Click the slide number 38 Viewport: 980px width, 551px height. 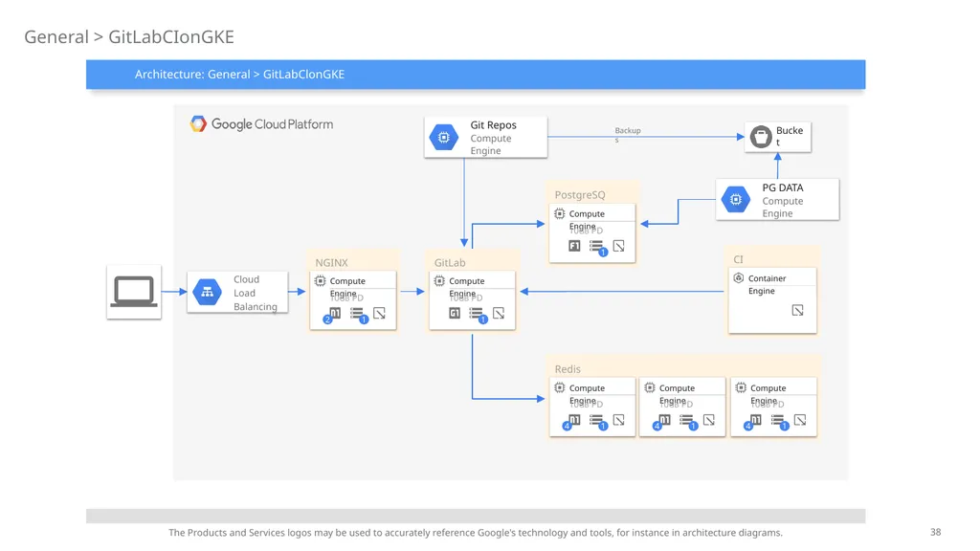point(935,532)
